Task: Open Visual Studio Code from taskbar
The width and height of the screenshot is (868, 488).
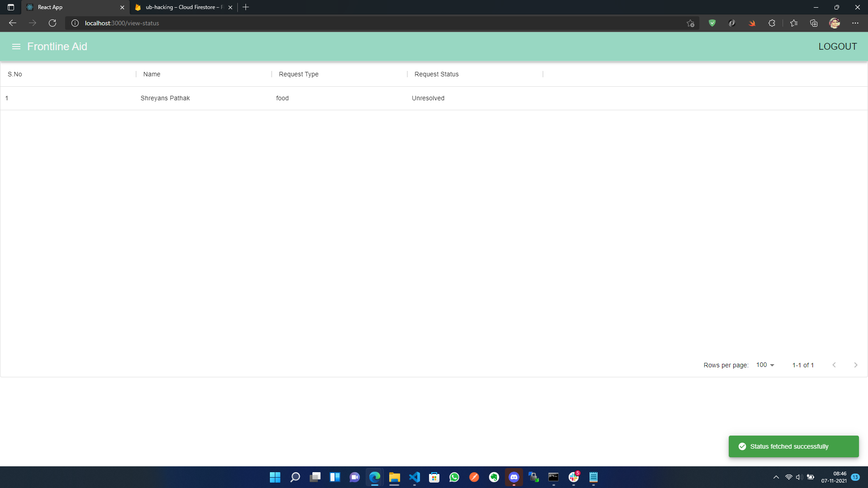Action: click(415, 477)
